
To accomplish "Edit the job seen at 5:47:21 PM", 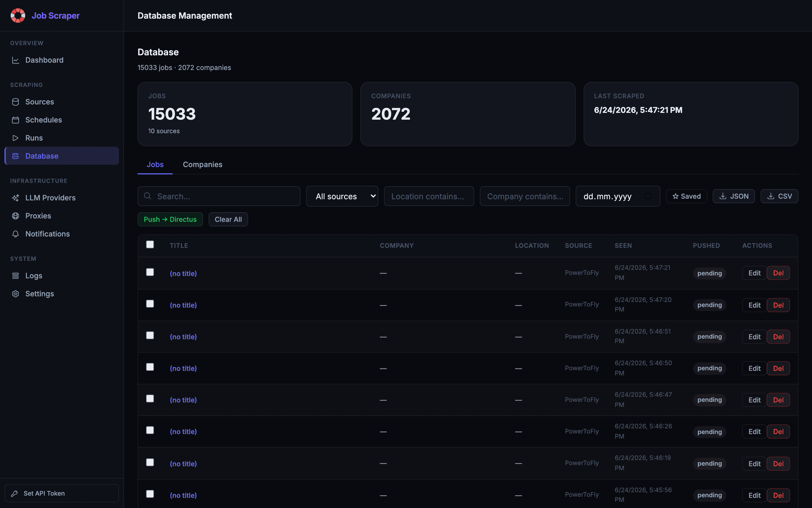I will click(x=754, y=273).
